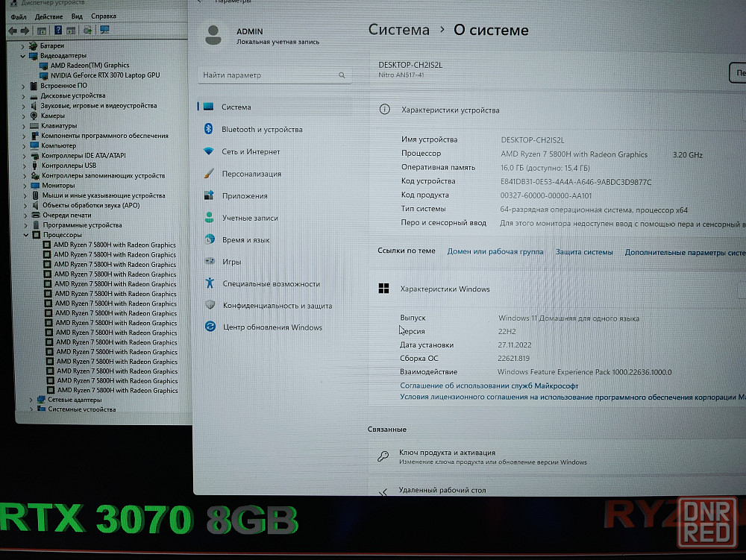This screenshot has height=560, width=746.
Task: Select AMD Radeon(TM) Graphics device
Action: click(x=90, y=65)
